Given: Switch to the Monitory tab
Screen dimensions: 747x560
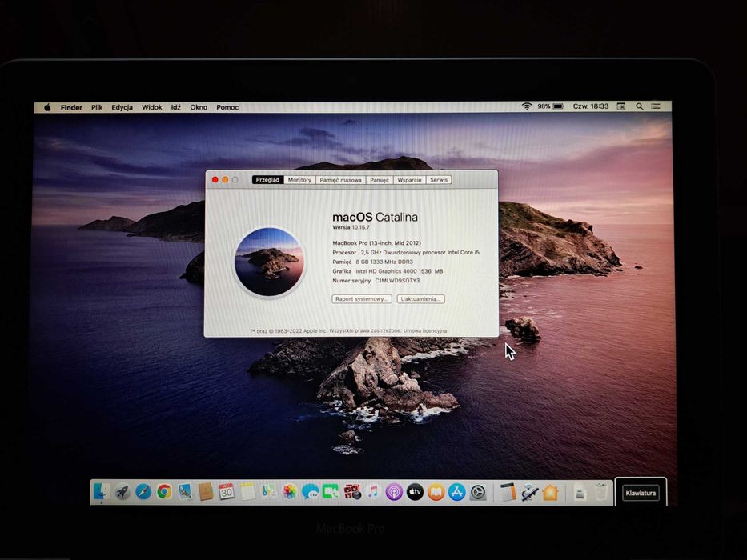Looking at the screenshot, I should pos(299,179).
